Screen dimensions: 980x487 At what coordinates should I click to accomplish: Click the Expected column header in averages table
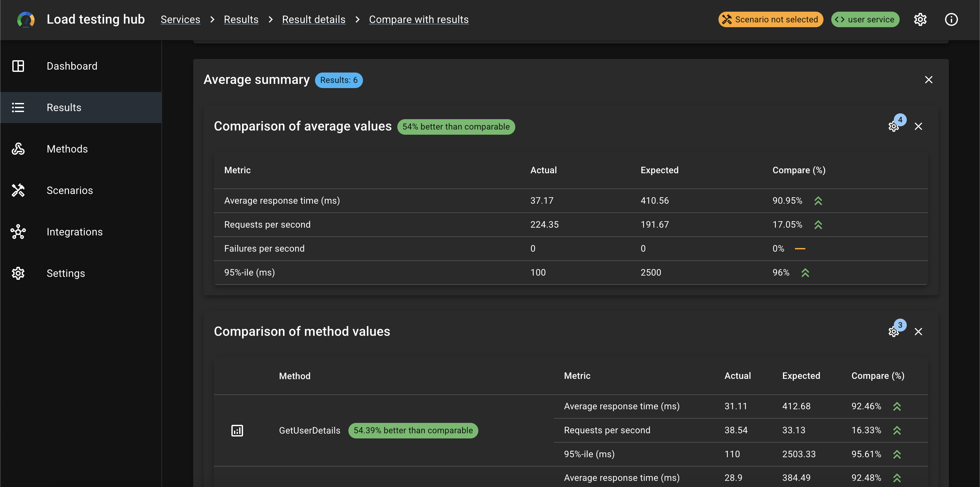659,170
